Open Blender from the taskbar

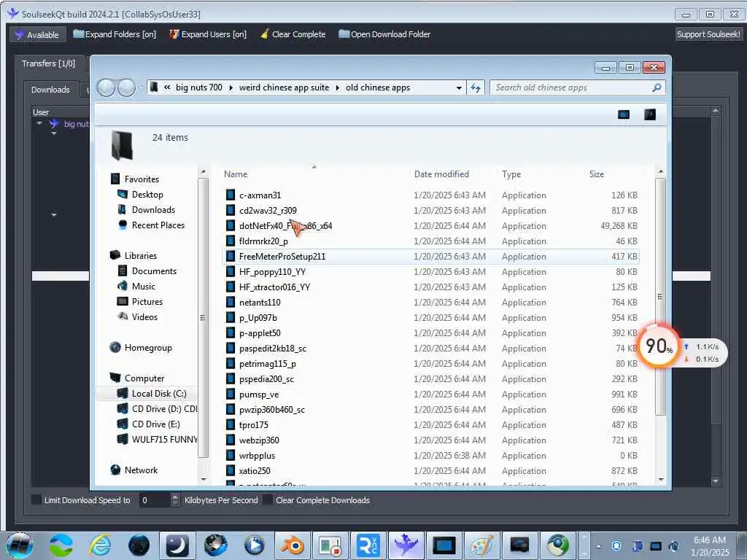(292, 545)
